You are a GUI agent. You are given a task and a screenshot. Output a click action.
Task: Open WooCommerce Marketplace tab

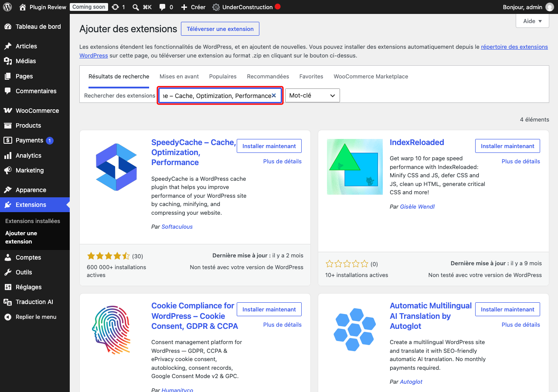[371, 76]
